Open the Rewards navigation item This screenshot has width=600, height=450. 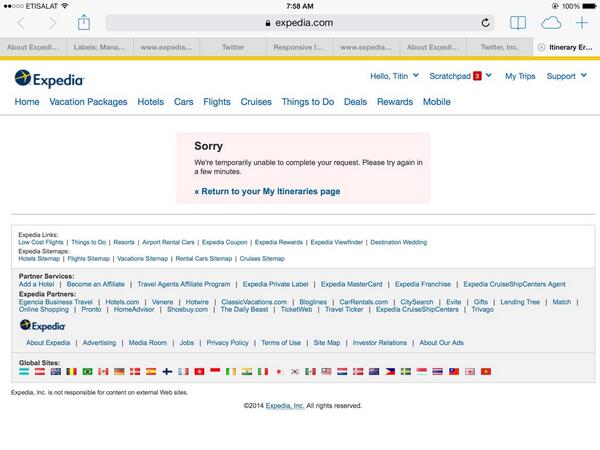(395, 102)
